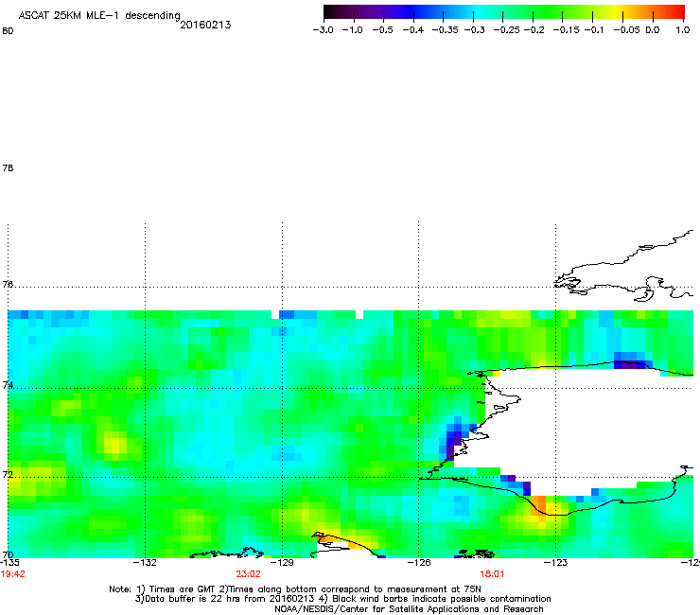Viewport: 700px width, 615px height.
Task: Click the NOAA/NESDIS credit line
Action: click(x=409, y=609)
